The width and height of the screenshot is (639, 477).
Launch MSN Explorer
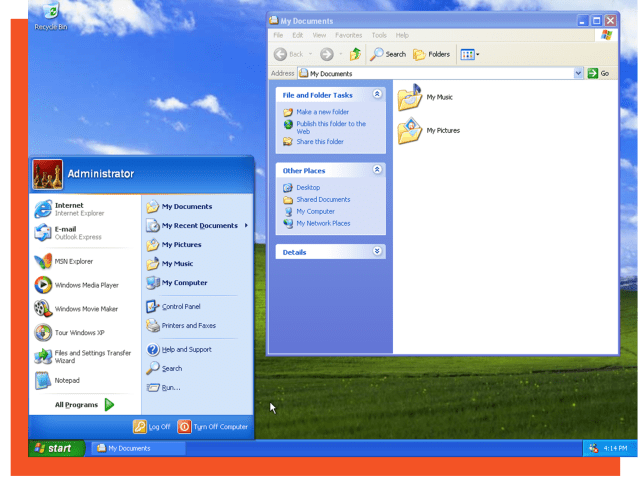pos(64,261)
